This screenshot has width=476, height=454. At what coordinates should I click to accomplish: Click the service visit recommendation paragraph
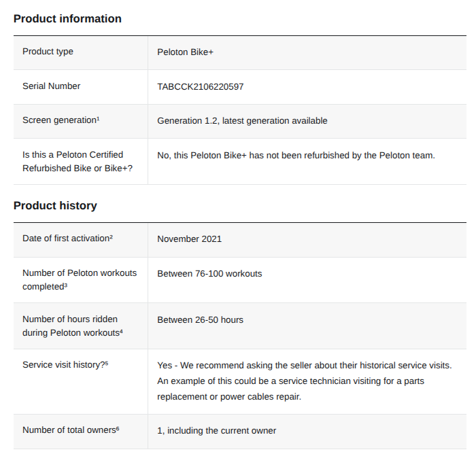305,381
